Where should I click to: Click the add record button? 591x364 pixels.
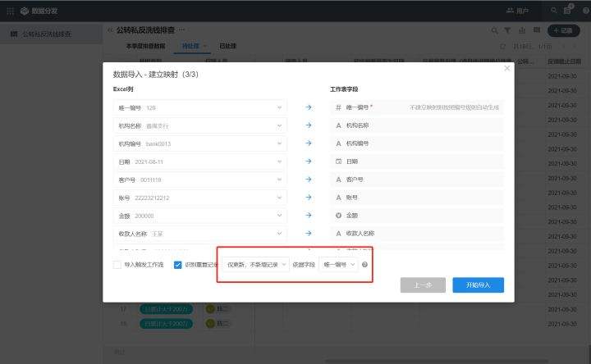(x=563, y=30)
